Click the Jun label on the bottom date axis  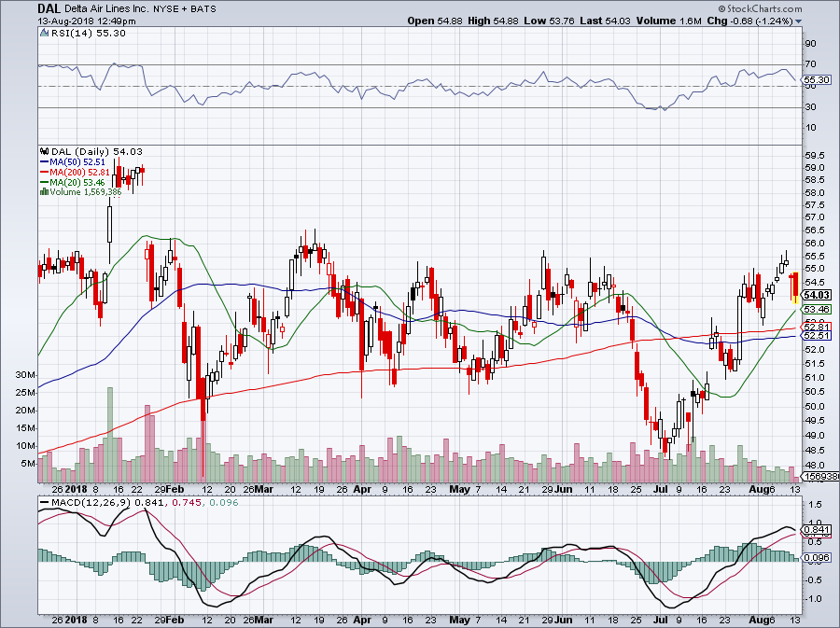[564, 620]
